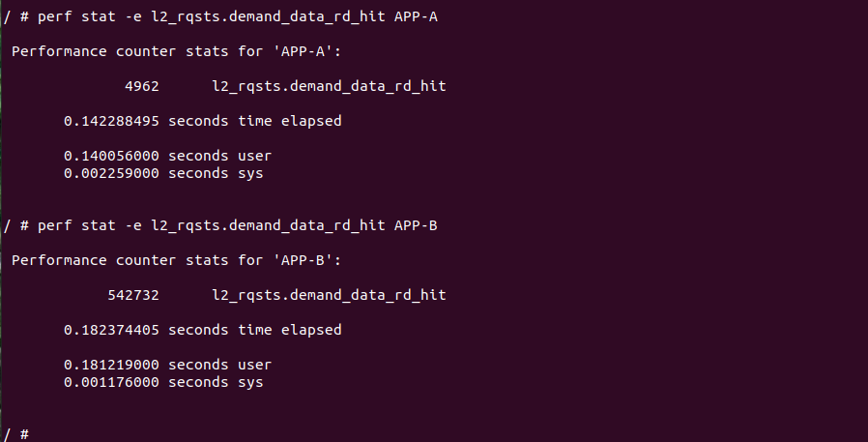Click the 4962 counter value
The height and width of the screenshot is (442, 868).
(141, 86)
